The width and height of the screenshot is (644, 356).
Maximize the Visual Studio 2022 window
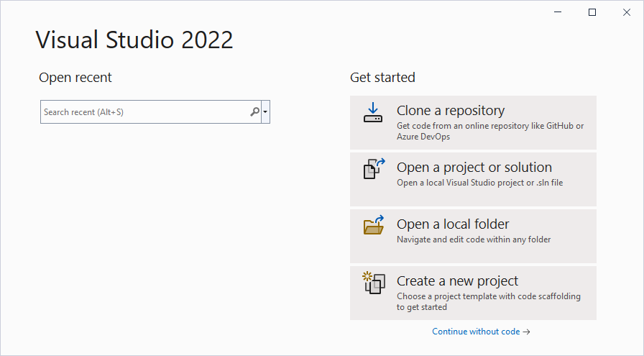(592, 12)
